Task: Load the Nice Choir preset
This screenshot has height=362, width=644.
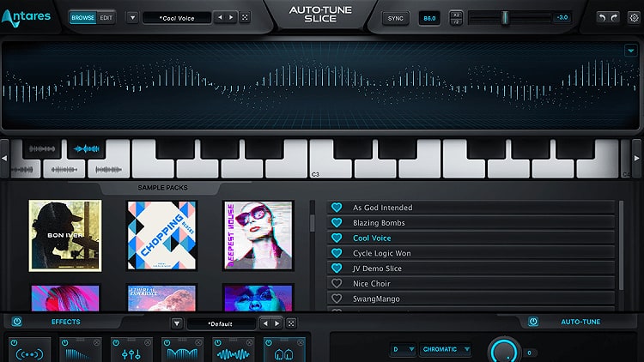Action: point(471,284)
